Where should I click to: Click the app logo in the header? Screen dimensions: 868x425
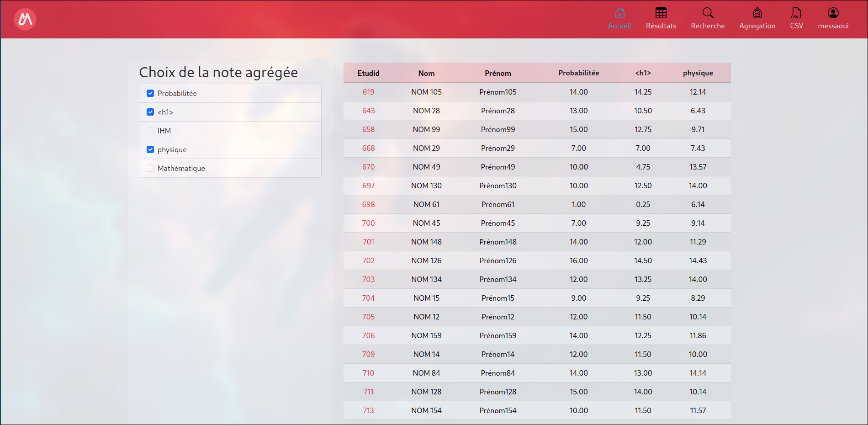[x=25, y=19]
